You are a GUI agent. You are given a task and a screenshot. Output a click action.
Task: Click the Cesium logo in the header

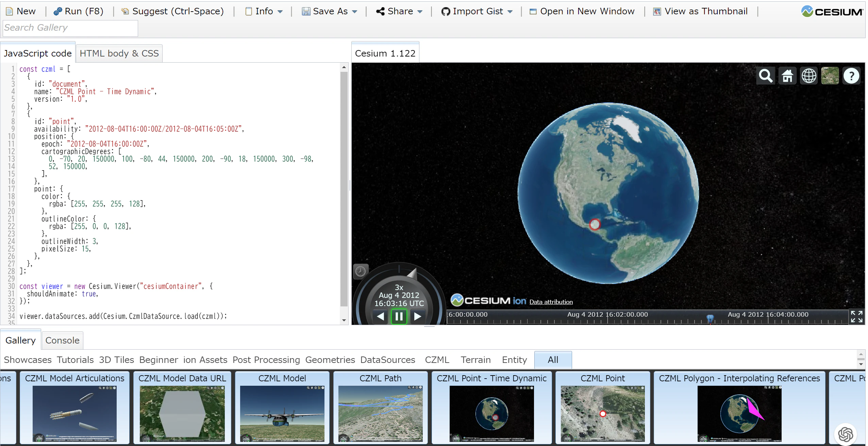(832, 12)
